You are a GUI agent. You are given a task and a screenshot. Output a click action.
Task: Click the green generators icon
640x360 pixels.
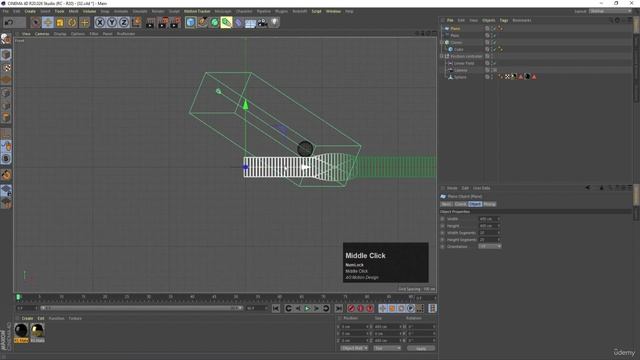point(215,22)
